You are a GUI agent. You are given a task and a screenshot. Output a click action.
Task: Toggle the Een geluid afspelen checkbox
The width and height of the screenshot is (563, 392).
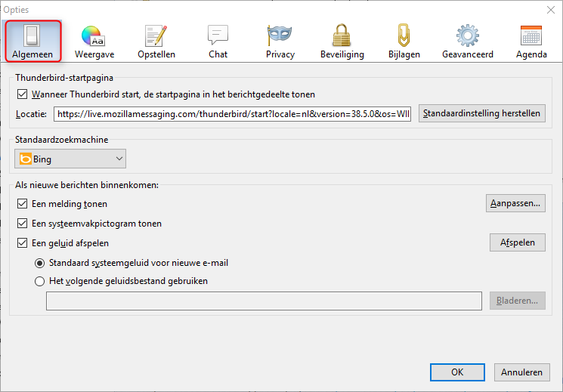point(22,243)
